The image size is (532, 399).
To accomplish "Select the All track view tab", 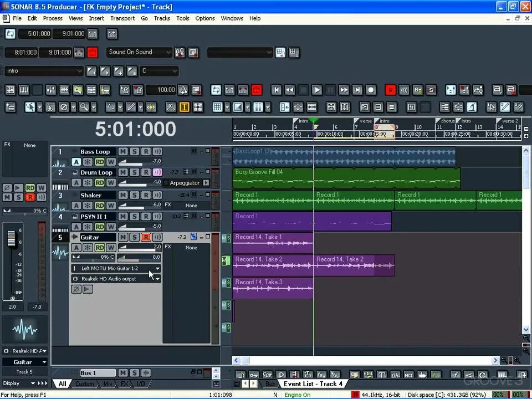I will point(62,383).
